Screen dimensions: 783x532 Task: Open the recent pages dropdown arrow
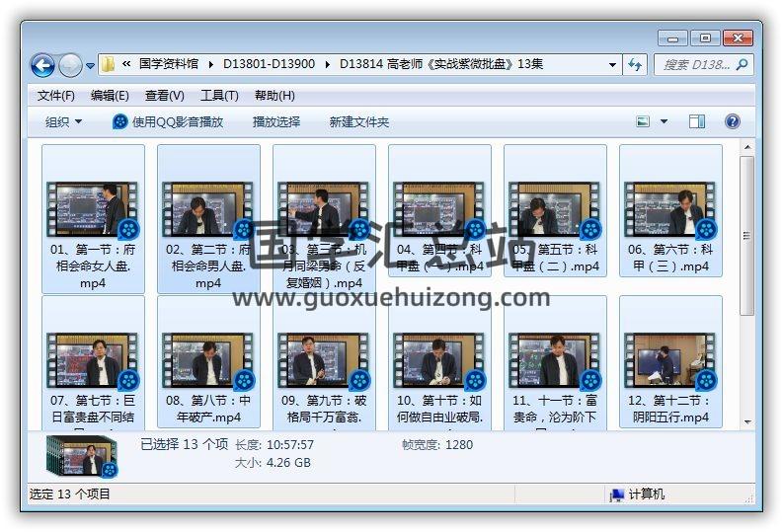(91, 66)
